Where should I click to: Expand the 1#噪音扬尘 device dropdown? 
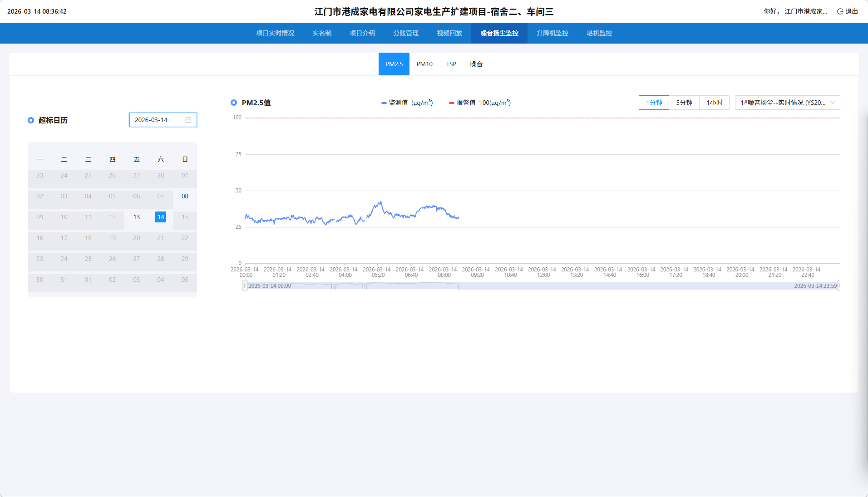pos(787,103)
